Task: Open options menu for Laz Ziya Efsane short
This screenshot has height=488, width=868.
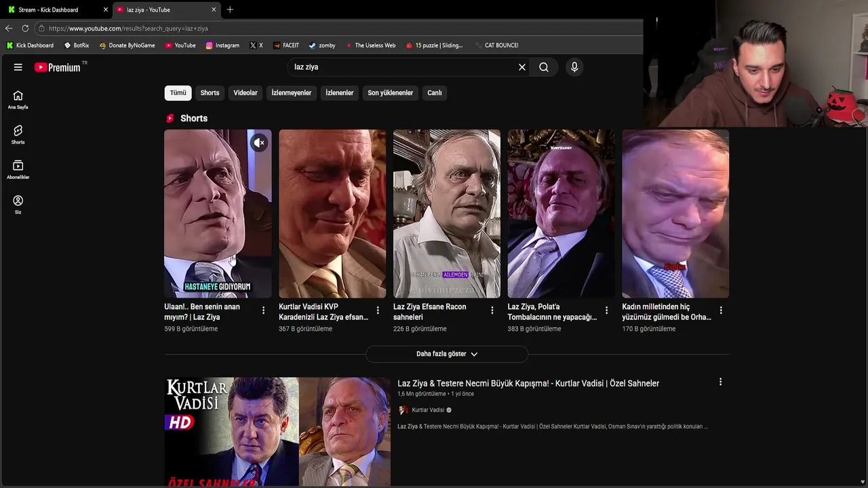Action: tap(492, 310)
